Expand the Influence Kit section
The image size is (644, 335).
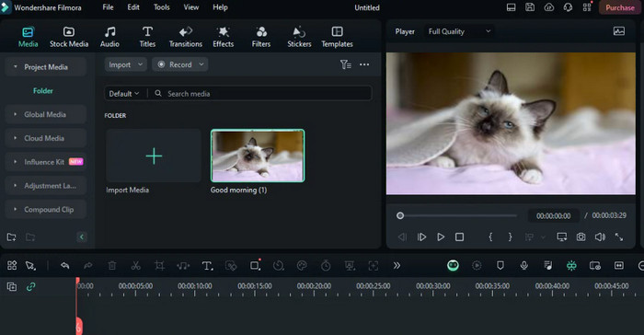tap(46, 162)
